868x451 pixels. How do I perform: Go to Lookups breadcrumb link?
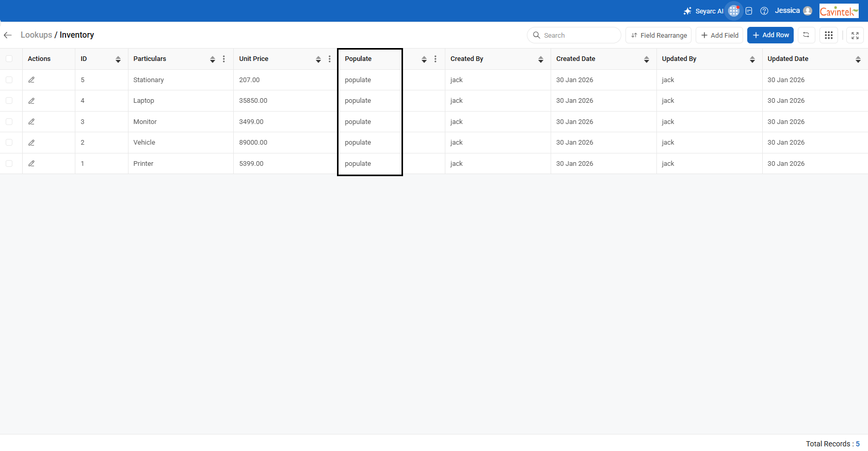(36, 35)
